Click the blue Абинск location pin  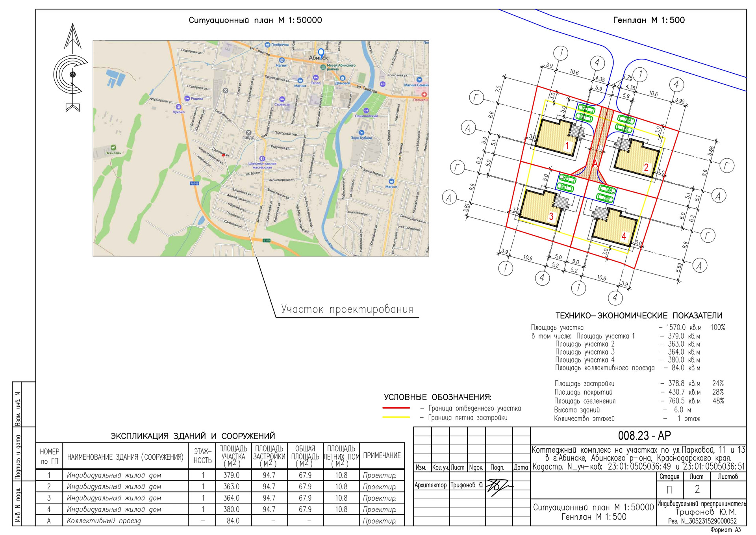click(x=321, y=52)
